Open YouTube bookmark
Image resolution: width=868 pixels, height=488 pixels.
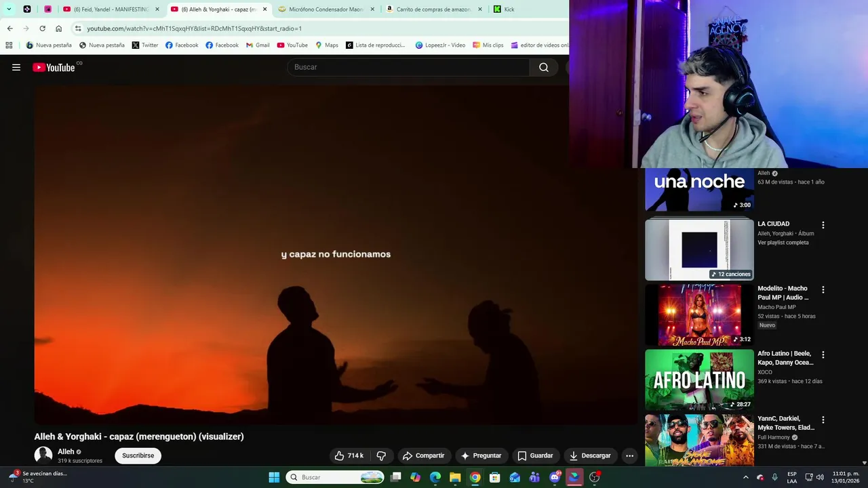click(292, 45)
